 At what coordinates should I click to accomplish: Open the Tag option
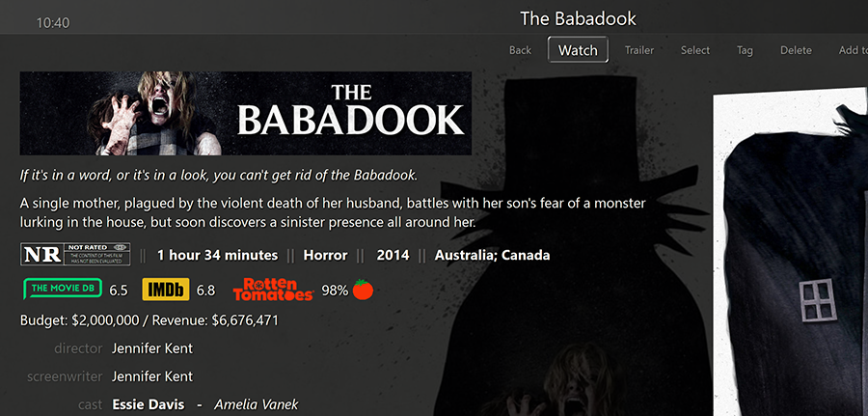click(745, 50)
